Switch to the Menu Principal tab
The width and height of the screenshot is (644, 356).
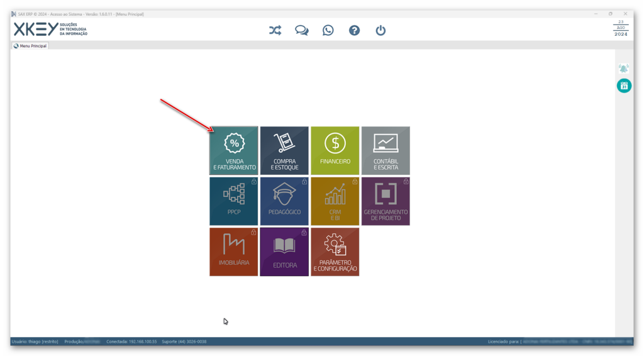[x=30, y=45]
